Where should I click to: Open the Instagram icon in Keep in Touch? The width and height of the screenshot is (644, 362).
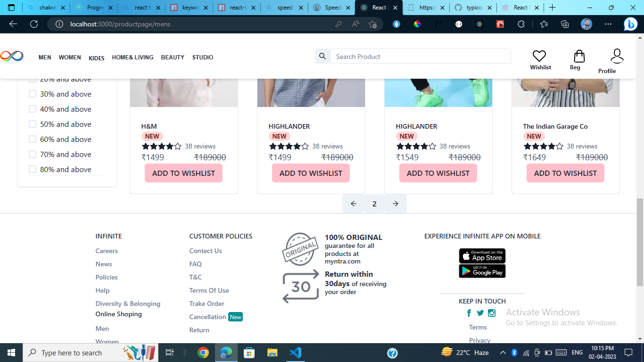click(x=492, y=313)
